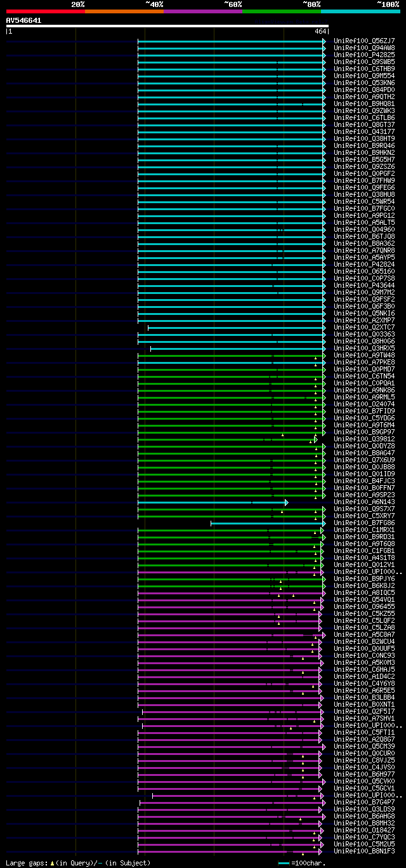Choose the entry UniRef100_Q38HT9
Screen dimensions: 406x868
[364, 138]
